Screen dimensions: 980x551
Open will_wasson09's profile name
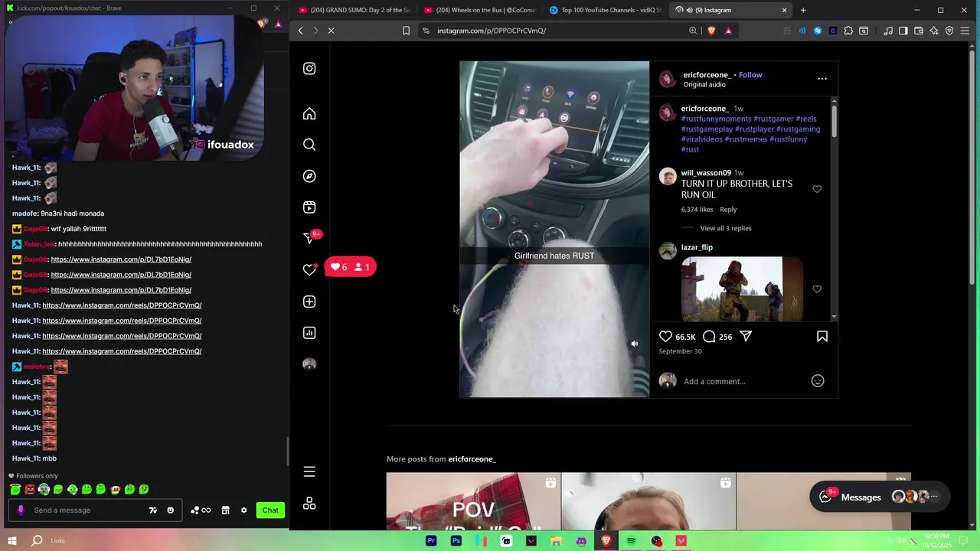(706, 173)
